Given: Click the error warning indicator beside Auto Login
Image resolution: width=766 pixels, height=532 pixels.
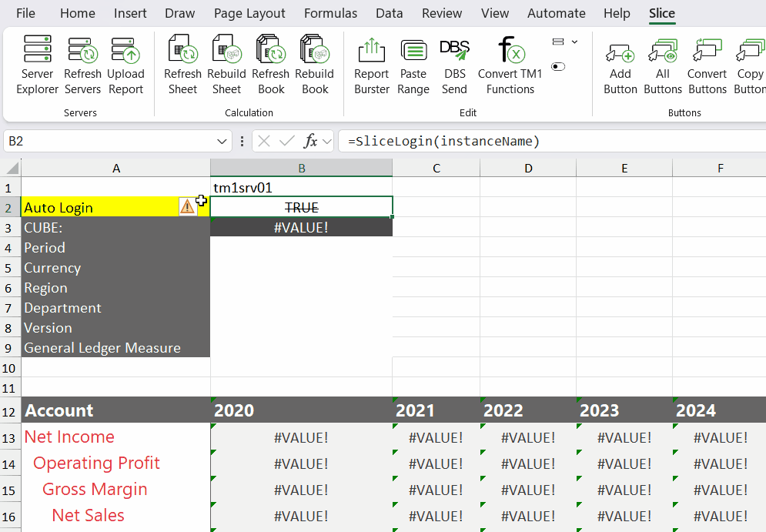Looking at the screenshot, I should coord(187,206).
